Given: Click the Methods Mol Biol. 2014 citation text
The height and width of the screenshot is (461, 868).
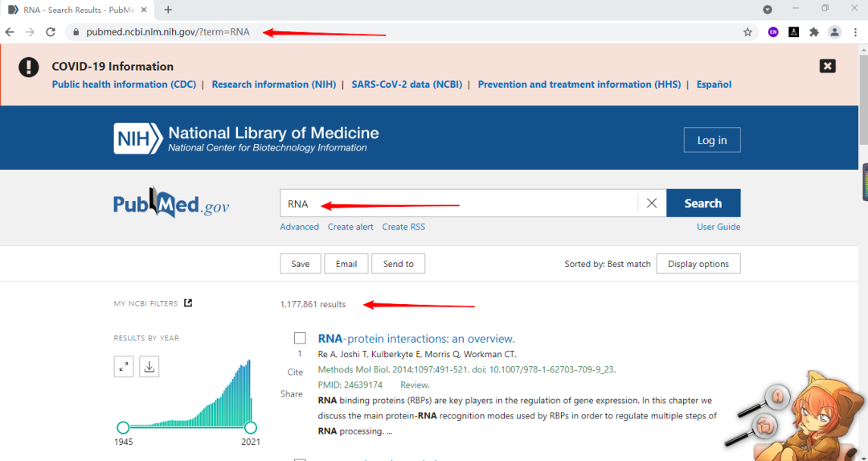Looking at the screenshot, I should 467,369.
